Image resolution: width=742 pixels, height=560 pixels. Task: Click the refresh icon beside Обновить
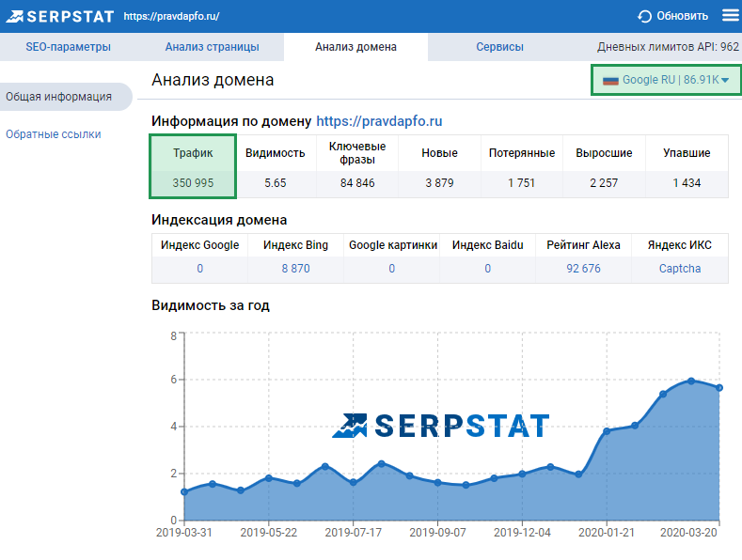pos(644,16)
